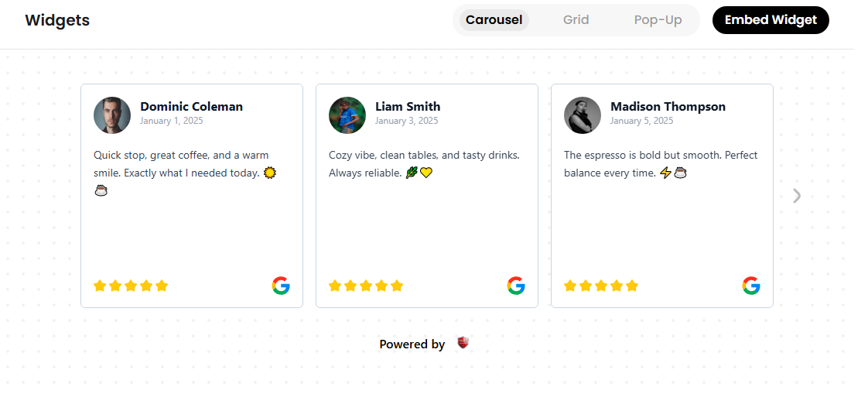Image resolution: width=868 pixels, height=394 pixels.
Task: Click Liam Smith's profile avatar
Action: (x=347, y=115)
